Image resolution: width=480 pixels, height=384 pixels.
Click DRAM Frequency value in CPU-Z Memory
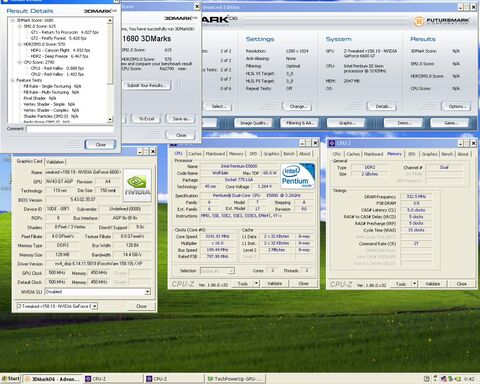[x=416, y=197]
